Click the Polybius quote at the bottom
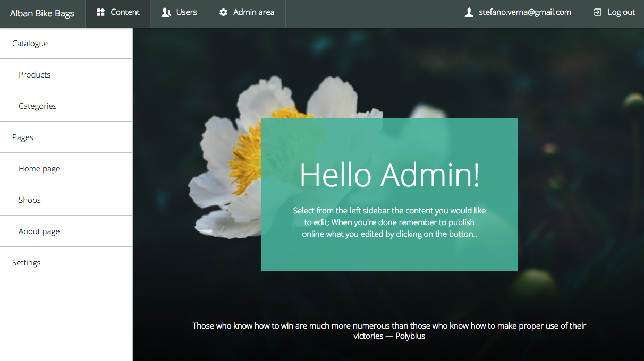Viewport: 644px width, 361px height. (x=389, y=331)
